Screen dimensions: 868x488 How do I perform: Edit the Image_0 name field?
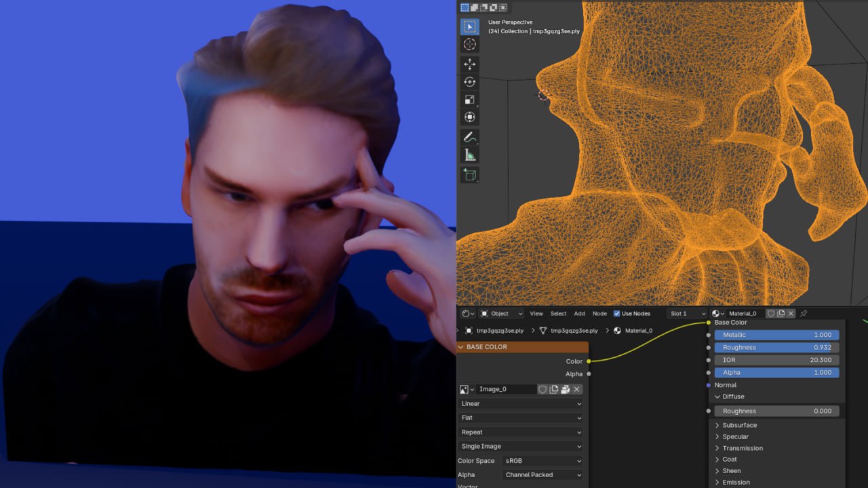[x=507, y=390]
